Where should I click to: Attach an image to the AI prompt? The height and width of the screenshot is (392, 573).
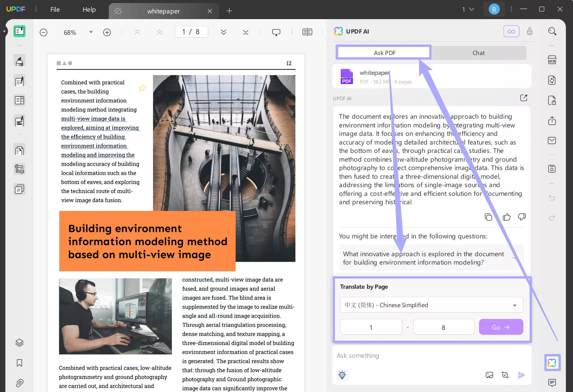(489, 375)
